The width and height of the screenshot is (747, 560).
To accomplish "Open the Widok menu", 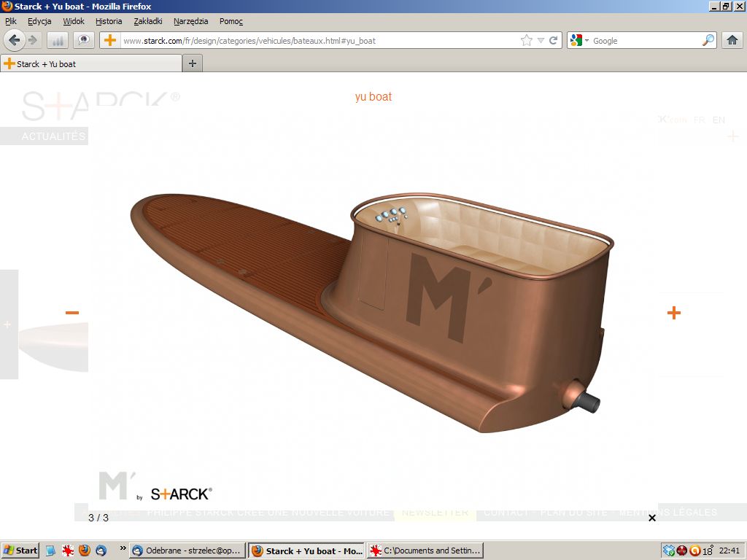I will coord(74,21).
